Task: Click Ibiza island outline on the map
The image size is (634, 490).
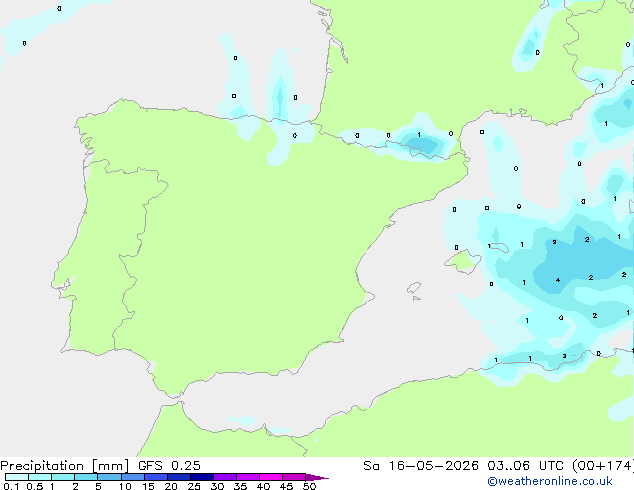Action: [414, 288]
